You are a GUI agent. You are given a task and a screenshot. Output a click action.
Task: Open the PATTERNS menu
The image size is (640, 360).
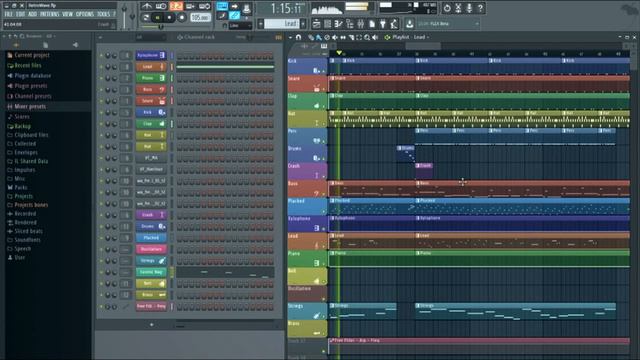coord(49,14)
